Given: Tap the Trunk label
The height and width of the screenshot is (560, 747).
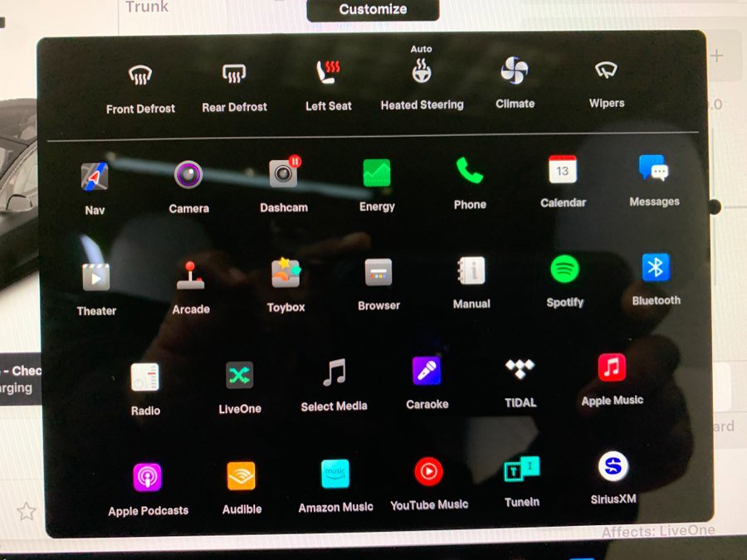Looking at the screenshot, I should tap(147, 6).
